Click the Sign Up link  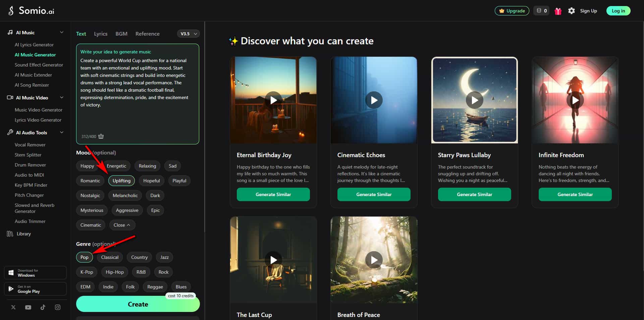pyautogui.click(x=588, y=11)
